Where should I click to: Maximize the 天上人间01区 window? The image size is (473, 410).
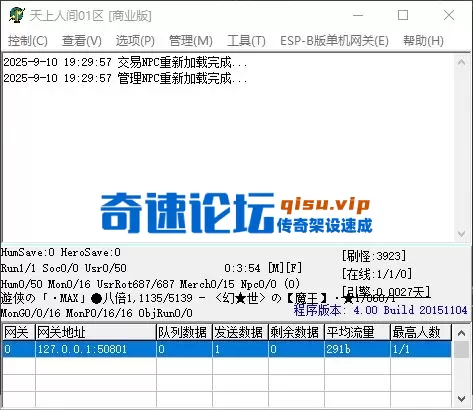point(403,15)
